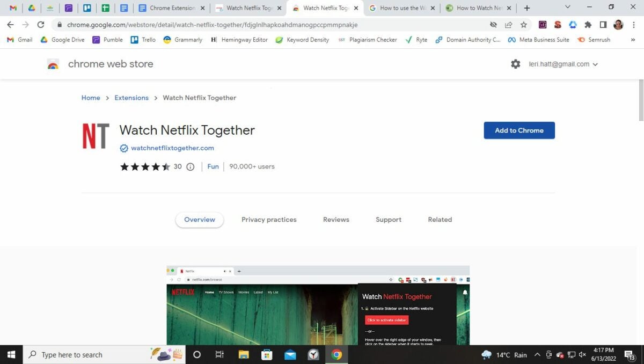
Task: Expand hidden tray icons with the chevron
Action: 538,354
